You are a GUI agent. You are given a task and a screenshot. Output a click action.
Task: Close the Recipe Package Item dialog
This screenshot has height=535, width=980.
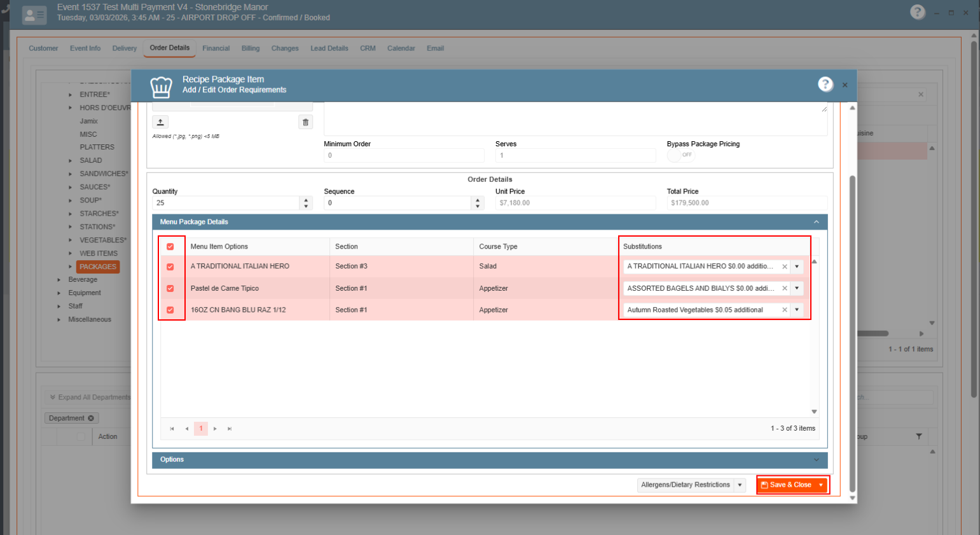click(845, 85)
